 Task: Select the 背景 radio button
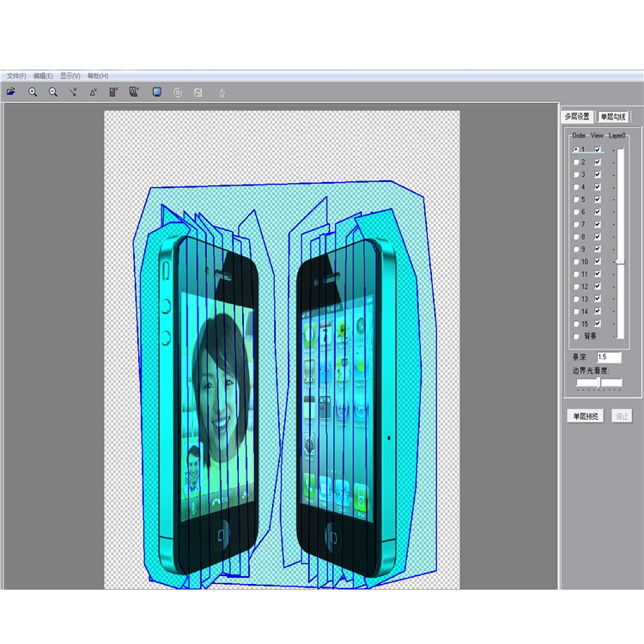(x=576, y=337)
